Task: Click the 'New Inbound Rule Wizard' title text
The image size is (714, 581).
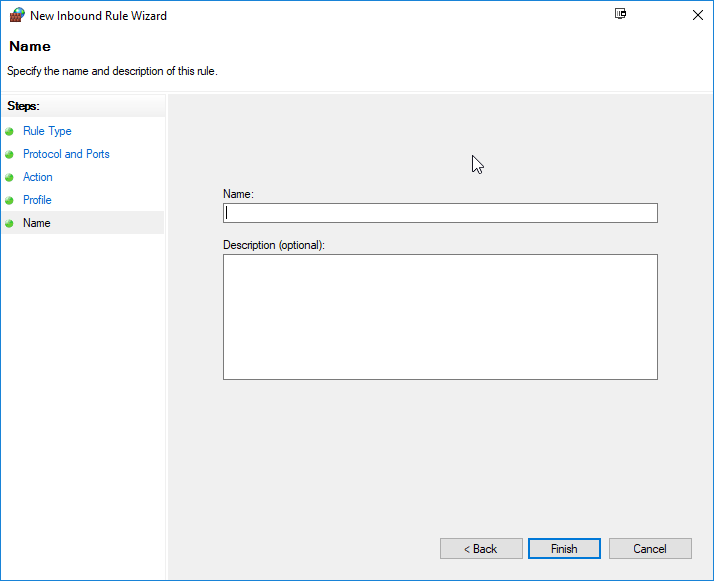Action: click(x=98, y=15)
